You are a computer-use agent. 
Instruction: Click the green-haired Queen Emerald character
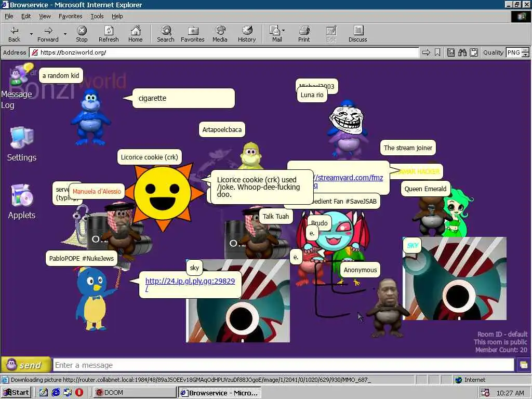tap(457, 214)
